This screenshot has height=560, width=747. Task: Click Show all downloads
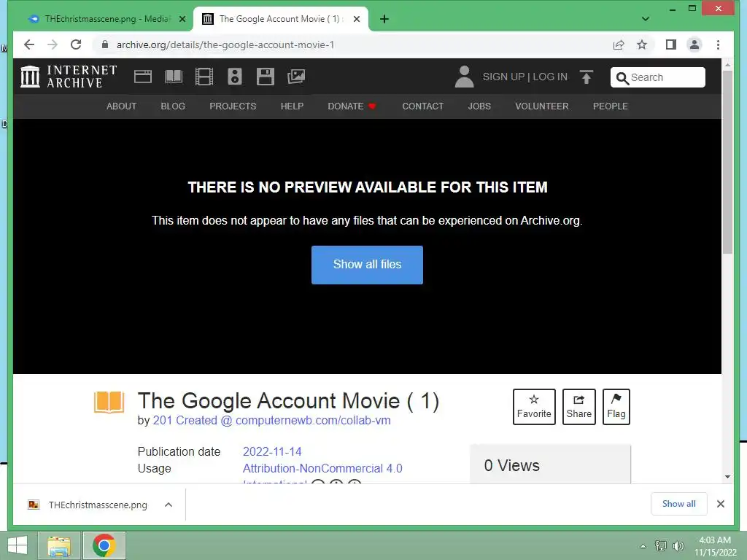coord(678,504)
